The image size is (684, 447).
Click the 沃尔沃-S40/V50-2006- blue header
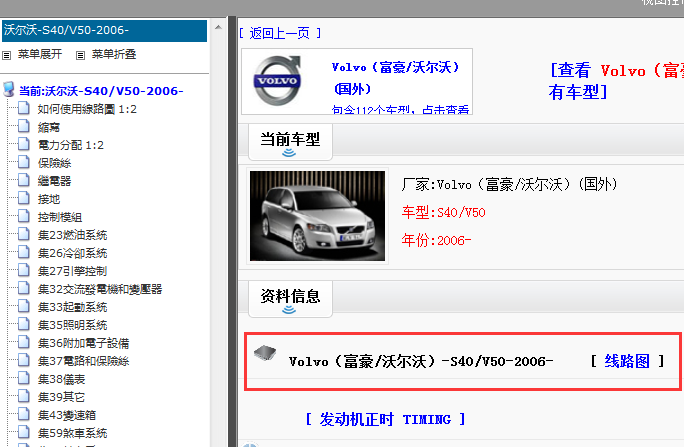point(104,31)
